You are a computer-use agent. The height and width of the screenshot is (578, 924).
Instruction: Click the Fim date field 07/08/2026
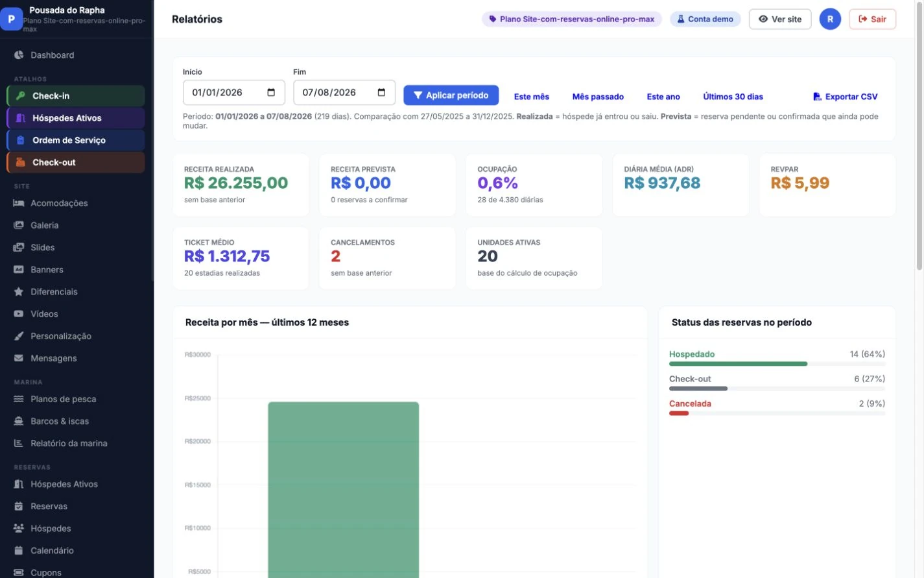pos(344,93)
